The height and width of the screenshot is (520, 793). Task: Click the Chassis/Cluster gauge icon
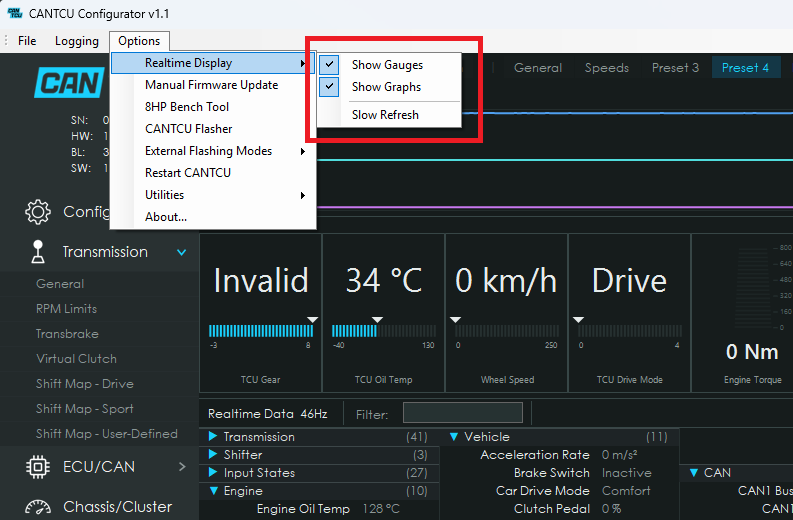coord(38,507)
